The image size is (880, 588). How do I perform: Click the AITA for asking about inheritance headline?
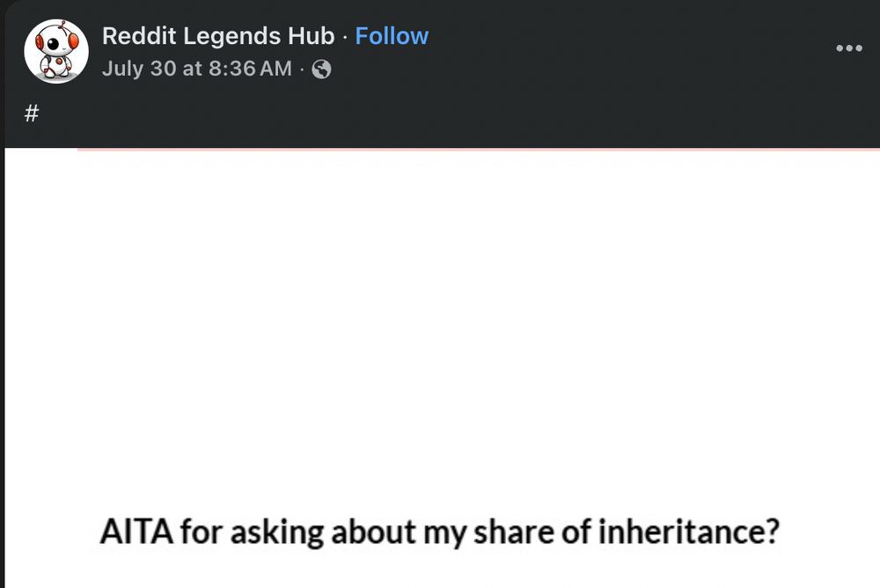click(440, 532)
